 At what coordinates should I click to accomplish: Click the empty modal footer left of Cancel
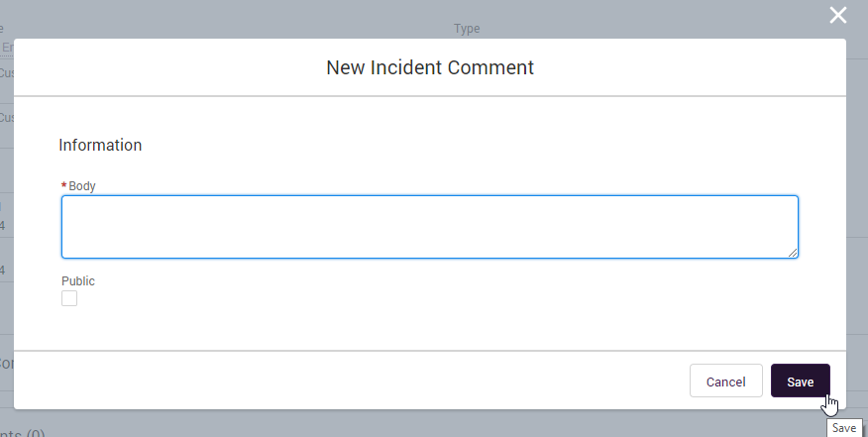click(347, 382)
